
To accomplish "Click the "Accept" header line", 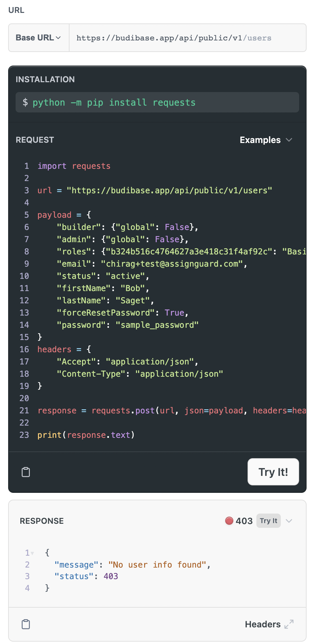I will point(128,362).
